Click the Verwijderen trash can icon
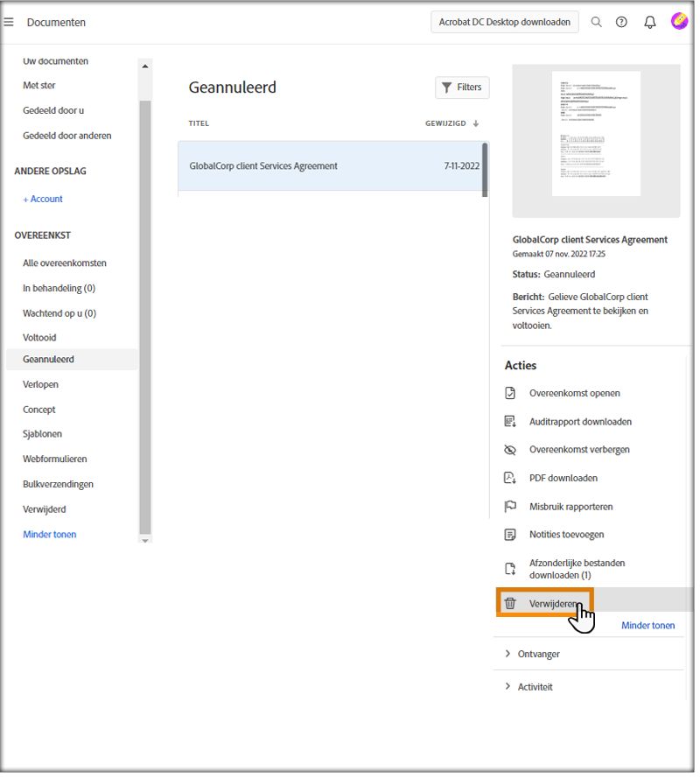This screenshot has height=778, width=700. 510,604
